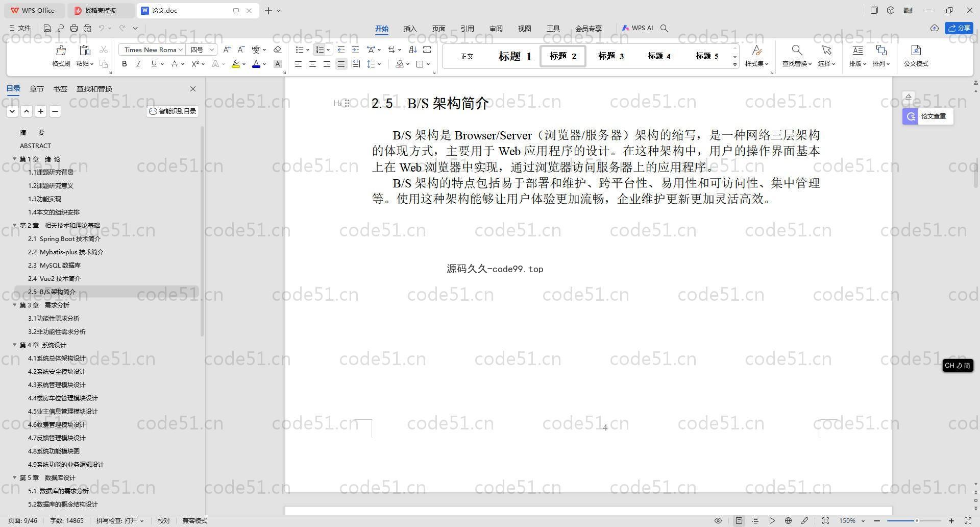Click the 分享 (Share) button
The height and width of the screenshot is (527, 980).
(x=959, y=28)
